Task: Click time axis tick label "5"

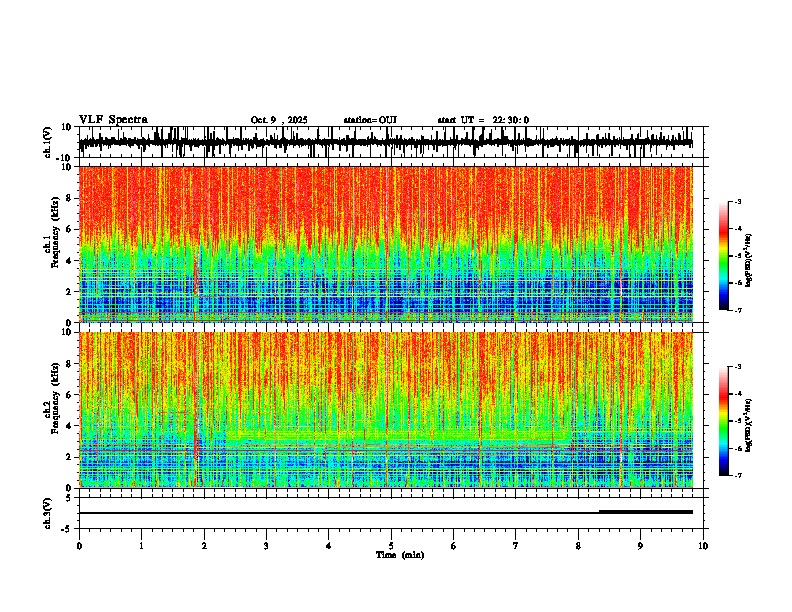Action: click(391, 546)
